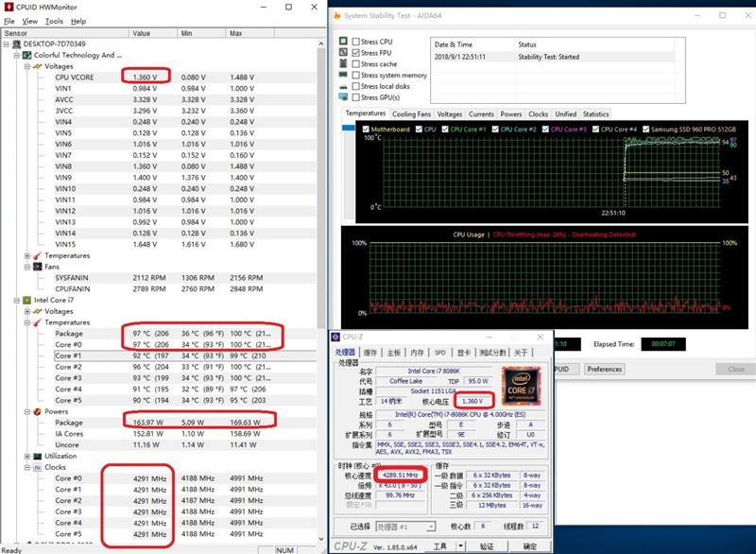This screenshot has width=756, height=554.
Task: Collapse the Fans node
Action: (27, 267)
